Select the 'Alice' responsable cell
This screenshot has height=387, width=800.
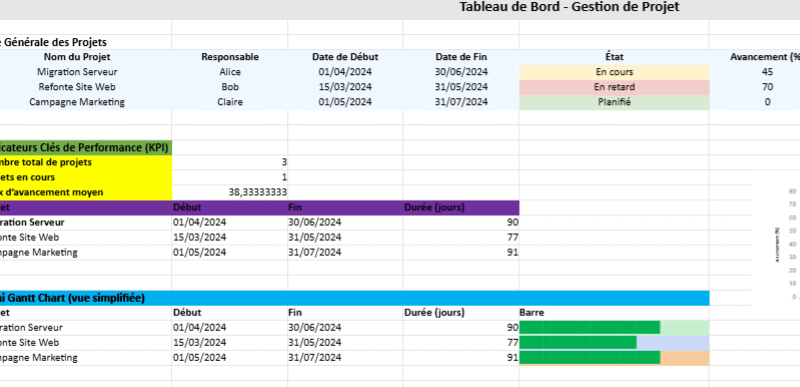click(230, 72)
